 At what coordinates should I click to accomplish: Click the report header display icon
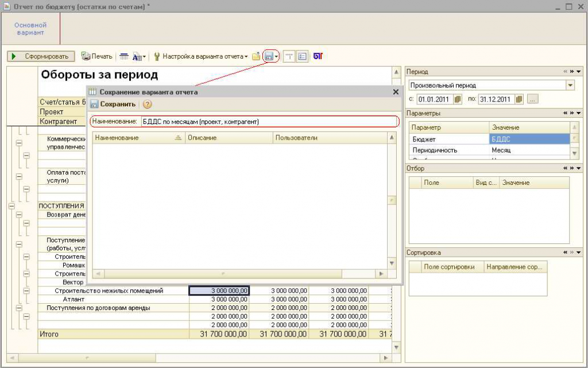(289, 56)
